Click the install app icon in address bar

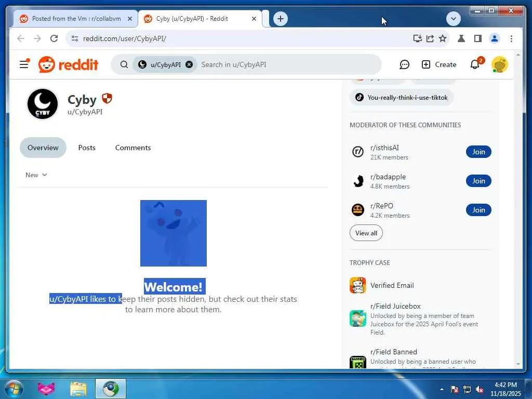418,38
